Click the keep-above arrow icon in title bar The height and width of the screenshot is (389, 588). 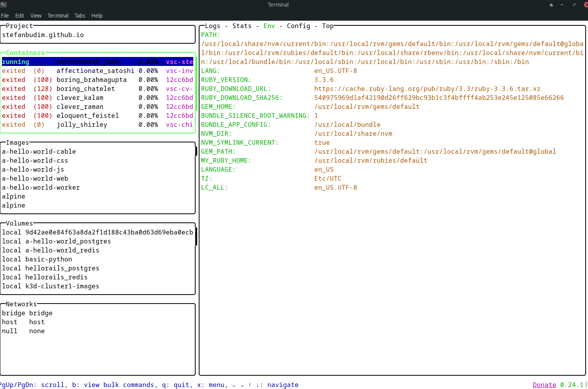click(551, 5)
